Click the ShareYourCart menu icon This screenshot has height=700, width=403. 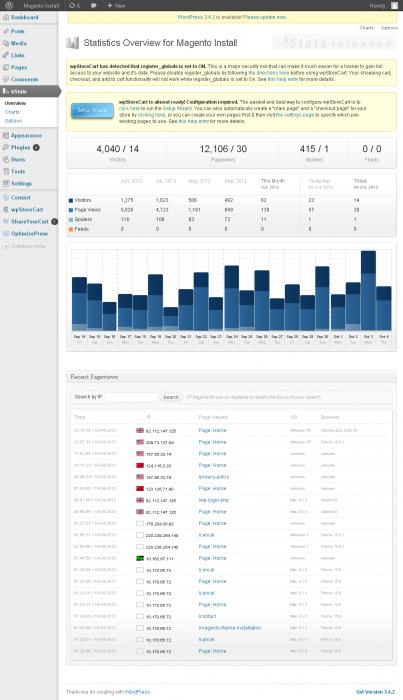point(6,221)
